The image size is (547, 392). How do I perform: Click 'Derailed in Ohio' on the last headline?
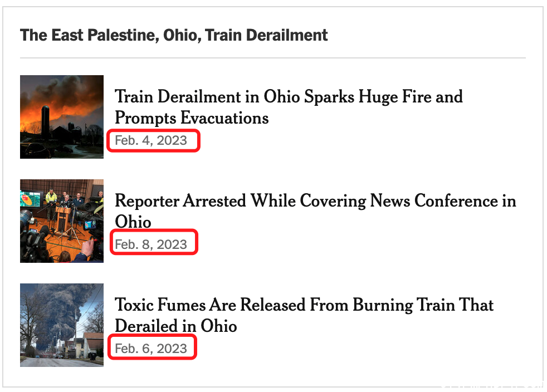coord(176,326)
